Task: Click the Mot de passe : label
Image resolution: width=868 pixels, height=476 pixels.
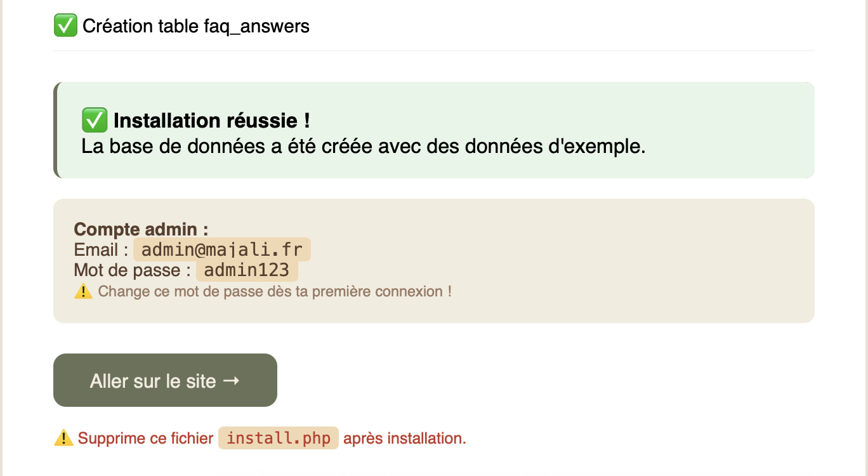Action: pos(132,270)
